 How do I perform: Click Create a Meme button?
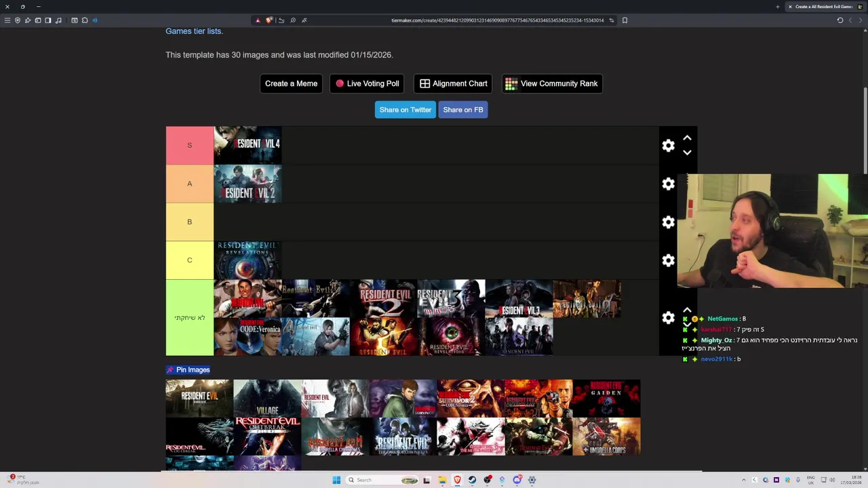pyautogui.click(x=291, y=83)
